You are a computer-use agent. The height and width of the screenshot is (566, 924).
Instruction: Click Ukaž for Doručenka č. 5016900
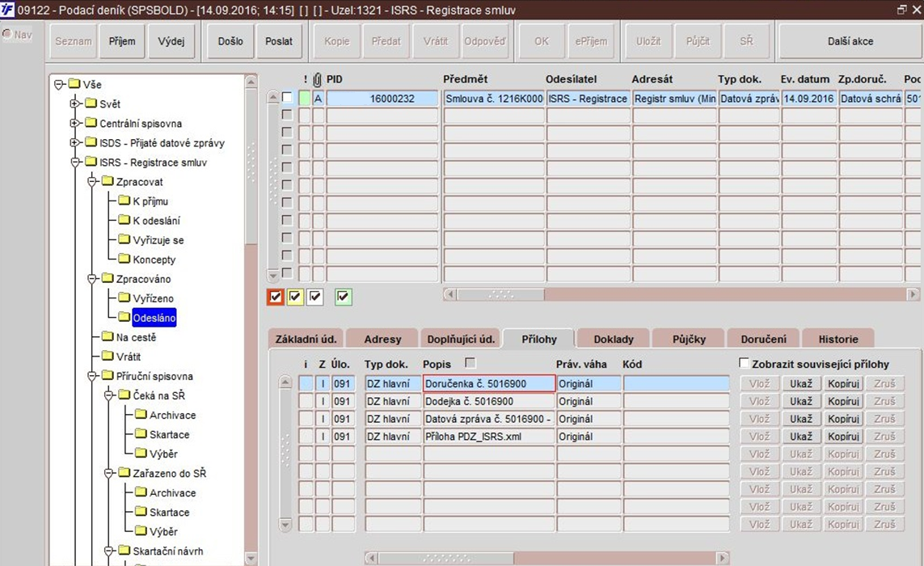click(801, 384)
